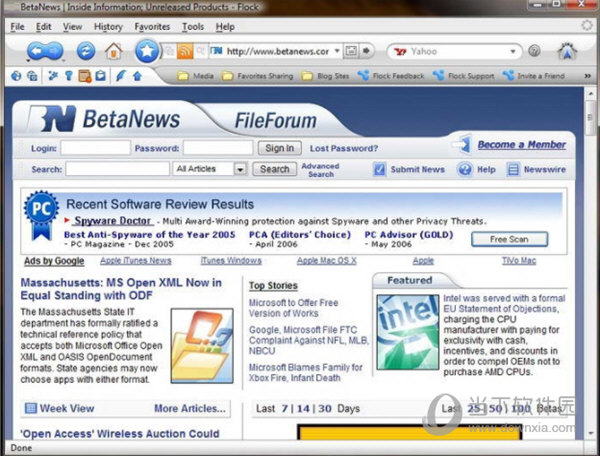The width and height of the screenshot is (600, 456).
Task: Click in the Password input field
Action: coord(218,148)
